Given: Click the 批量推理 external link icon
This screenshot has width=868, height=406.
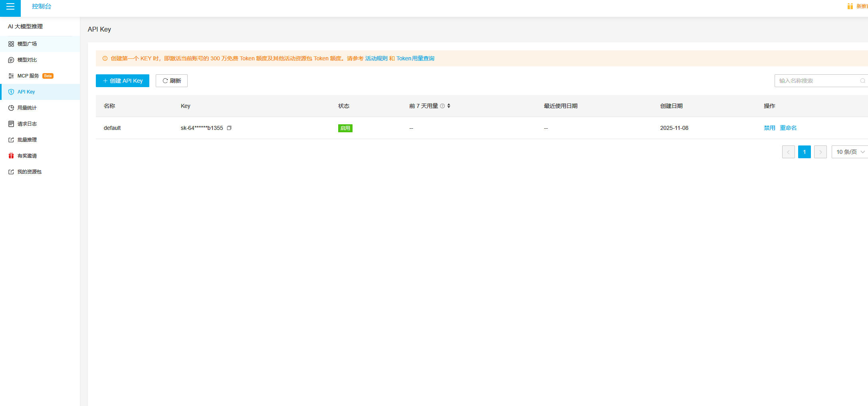Looking at the screenshot, I should [11, 140].
